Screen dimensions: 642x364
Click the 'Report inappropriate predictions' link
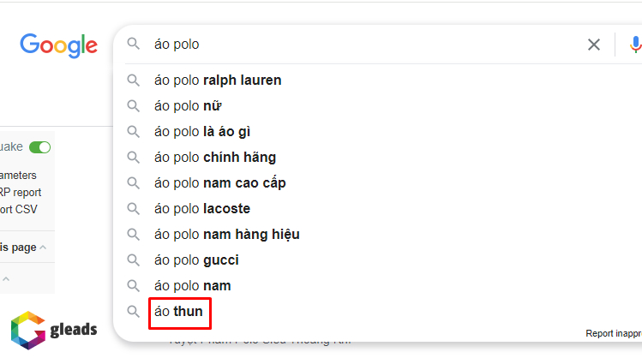tap(613, 333)
